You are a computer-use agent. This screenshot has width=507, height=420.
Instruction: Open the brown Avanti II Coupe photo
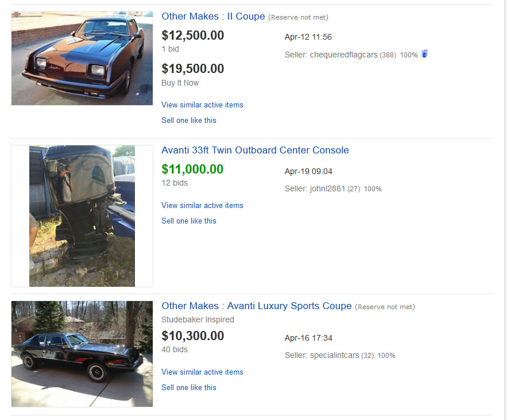coord(82,58)
